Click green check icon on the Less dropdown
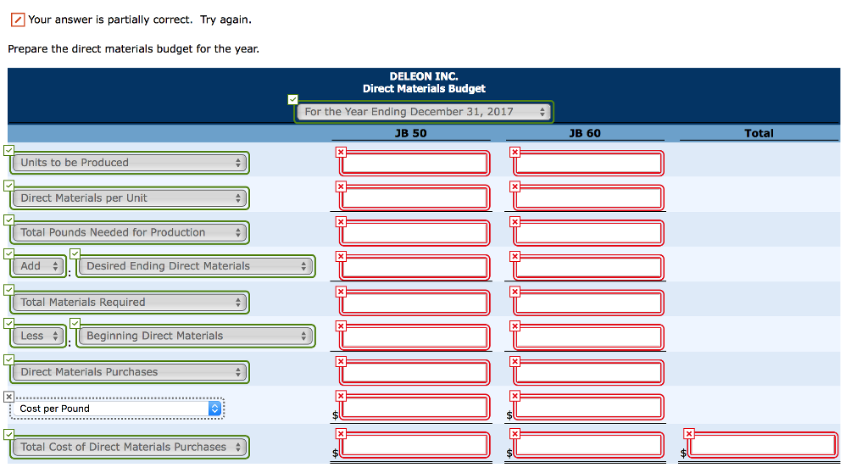The height and width of the screenshot is (473, 868). (8, 324)
